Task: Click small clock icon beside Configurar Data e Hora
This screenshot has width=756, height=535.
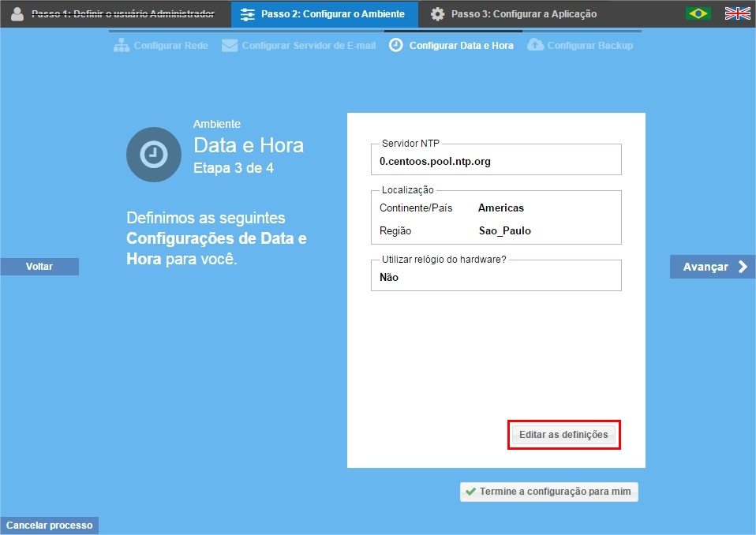Action: 395,46
